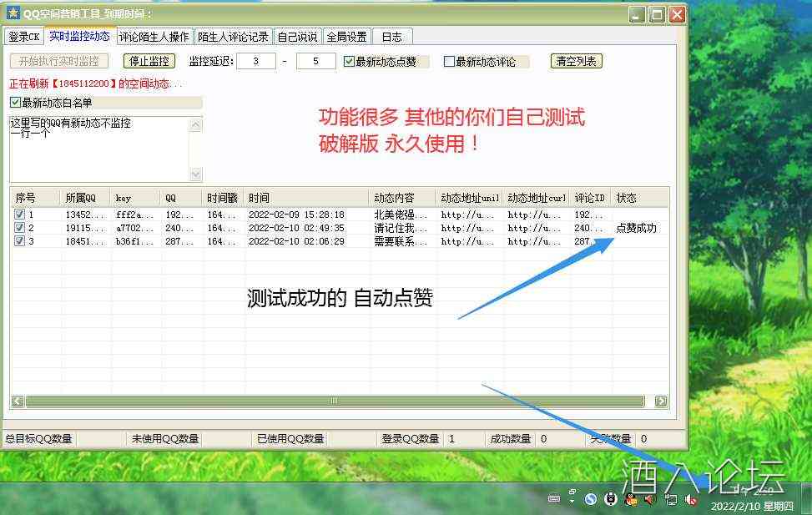Click the QQ penguin icon in system tray
Screen dimensions: 812x515
coord(631,499)
